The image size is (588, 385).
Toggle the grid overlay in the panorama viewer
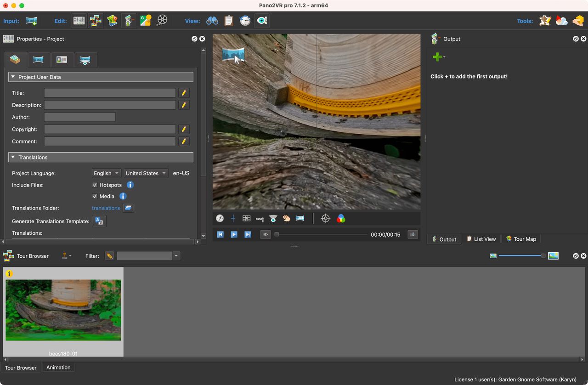click(x=246, y=218)
